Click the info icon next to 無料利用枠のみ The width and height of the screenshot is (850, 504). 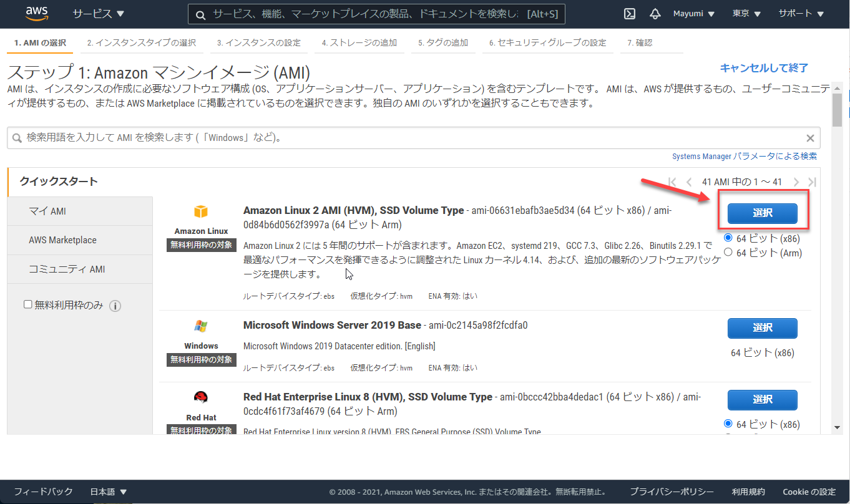pos(115,306)
